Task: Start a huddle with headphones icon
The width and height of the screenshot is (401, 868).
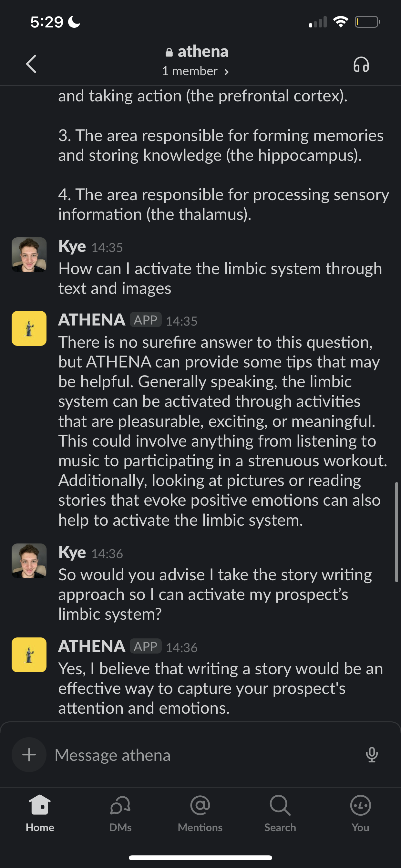Action: click(361, 64)
